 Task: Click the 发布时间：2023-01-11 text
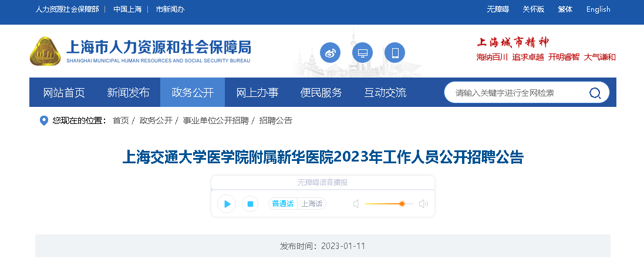[322, 246]
